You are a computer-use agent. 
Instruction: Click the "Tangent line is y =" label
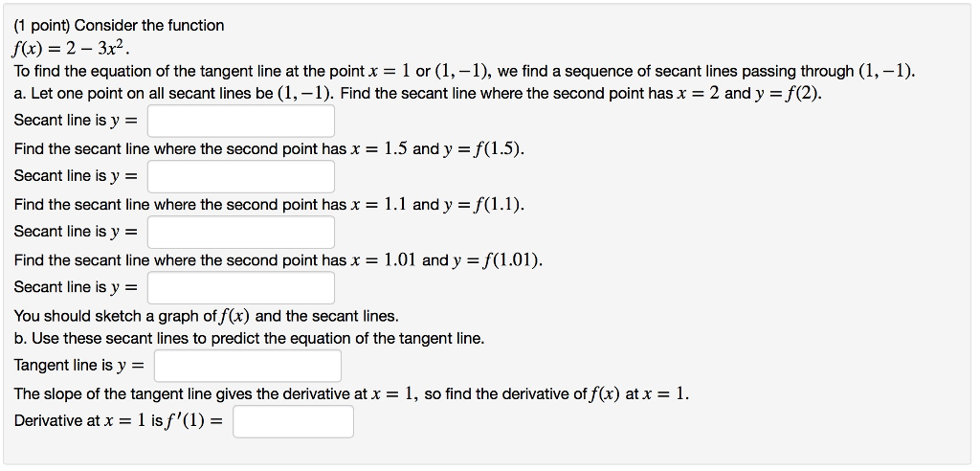click(x=78, y=366)
